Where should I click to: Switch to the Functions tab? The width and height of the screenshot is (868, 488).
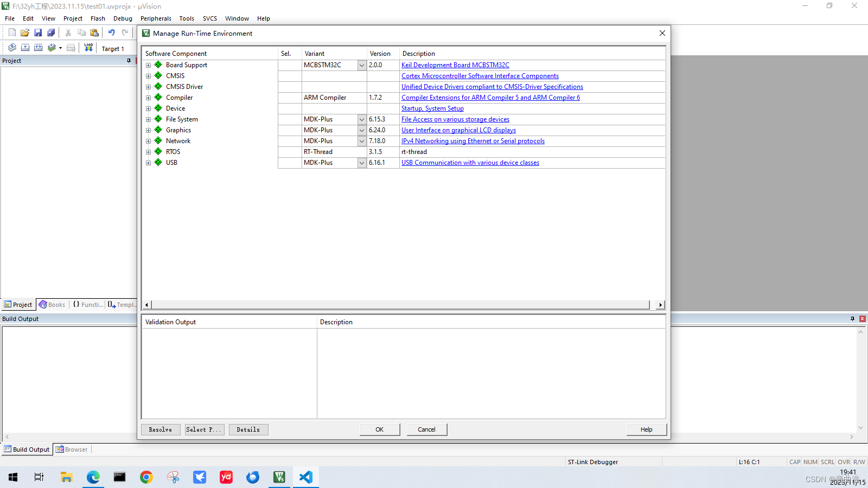[88, 305]
